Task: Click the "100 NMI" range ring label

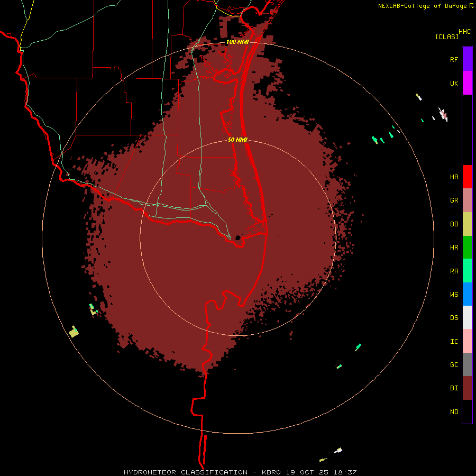Action: point(237,42)
